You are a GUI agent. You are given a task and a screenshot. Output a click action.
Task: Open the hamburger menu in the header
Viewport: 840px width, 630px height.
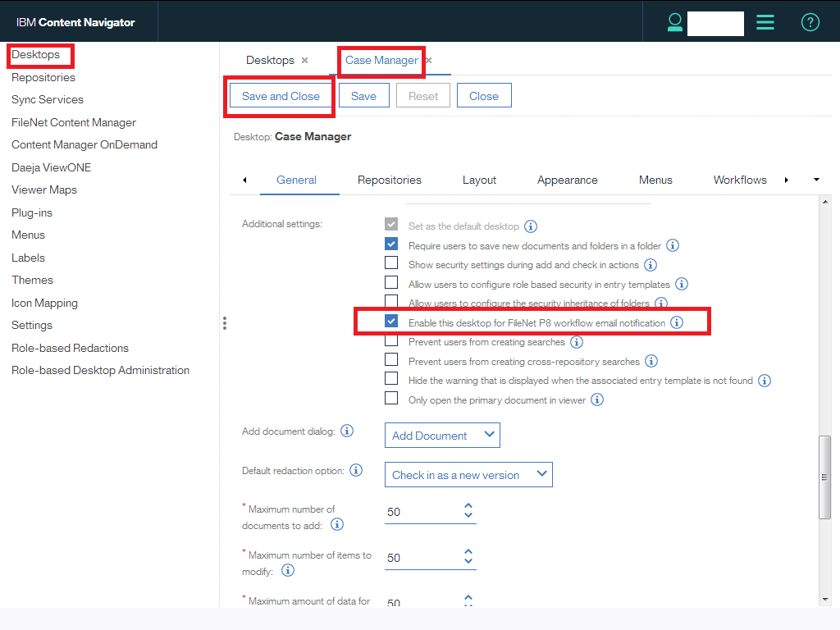pyautogui.click(x=765, y=22)
